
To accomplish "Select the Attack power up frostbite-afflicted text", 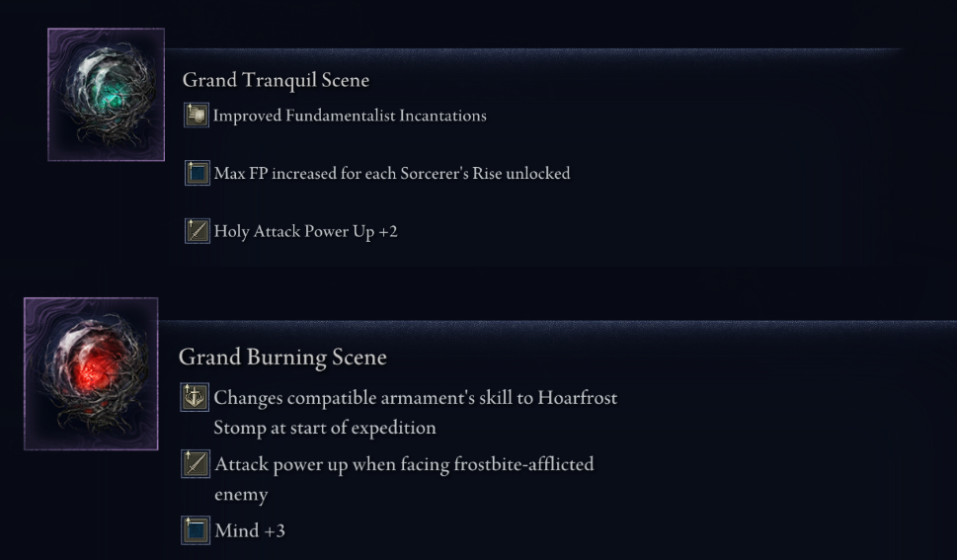I will [x=404, y=465].
